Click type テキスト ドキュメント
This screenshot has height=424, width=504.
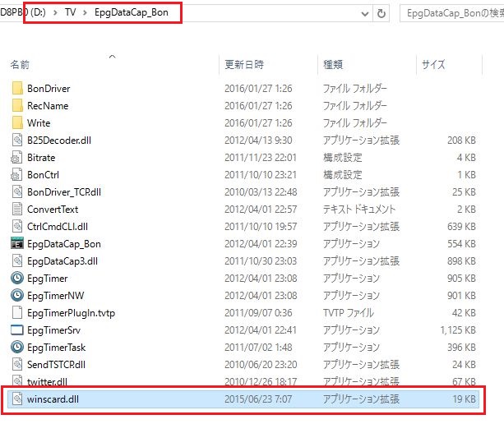[x=359, y=210]
